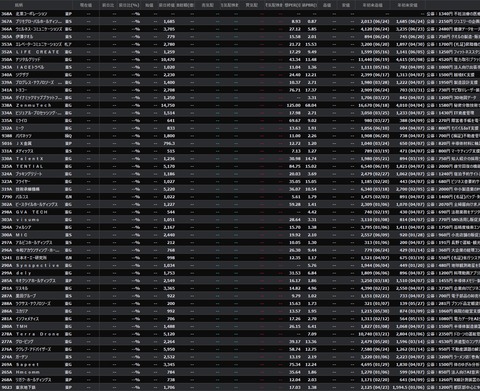This screenshot has width=480, height=391.
Task: Select the ZenmuTech stock name
Action: coord(34,105)
